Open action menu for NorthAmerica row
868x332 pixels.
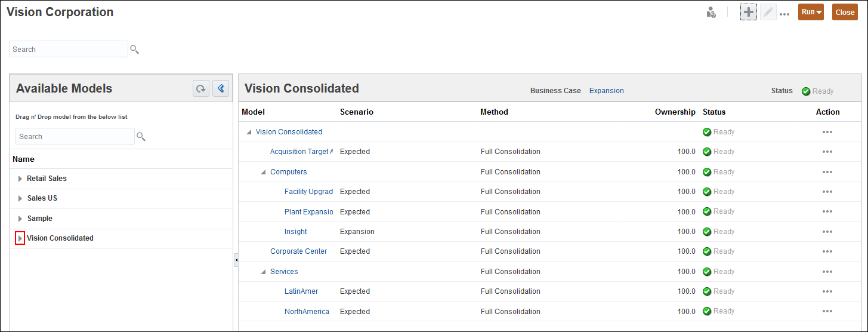pos(827,312)
